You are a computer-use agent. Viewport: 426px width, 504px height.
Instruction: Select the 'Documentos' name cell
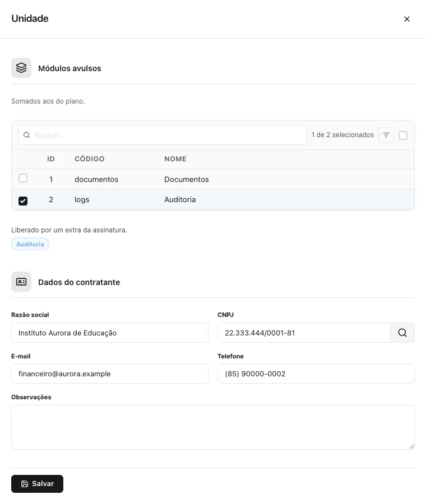click(187, 179)
